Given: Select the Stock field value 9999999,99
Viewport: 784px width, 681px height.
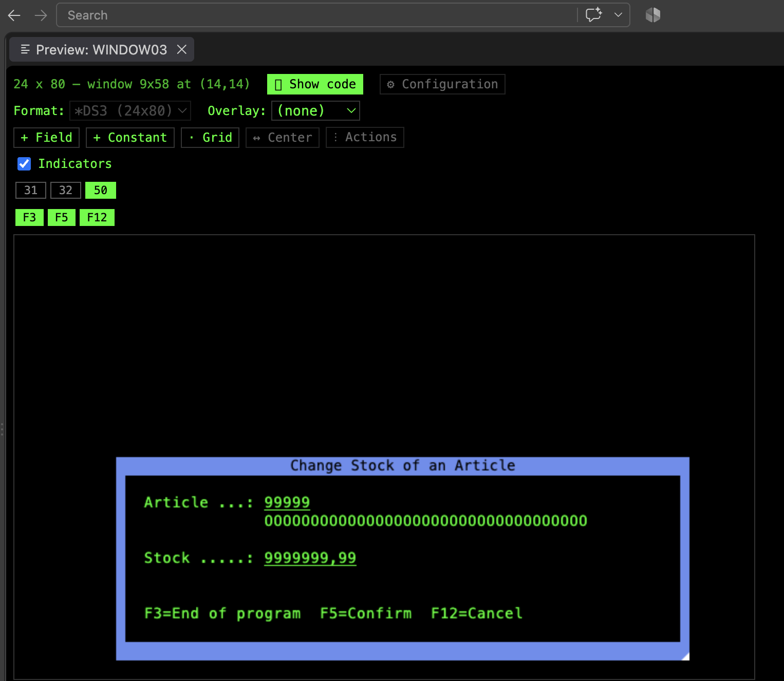Looking at the screenshot, I should click(x=310, y=558).
